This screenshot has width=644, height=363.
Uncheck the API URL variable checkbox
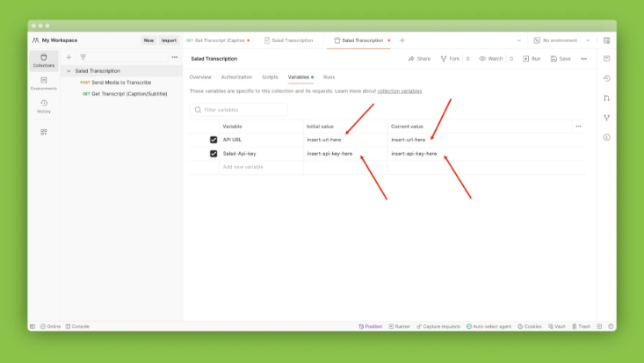click(213, 140)
